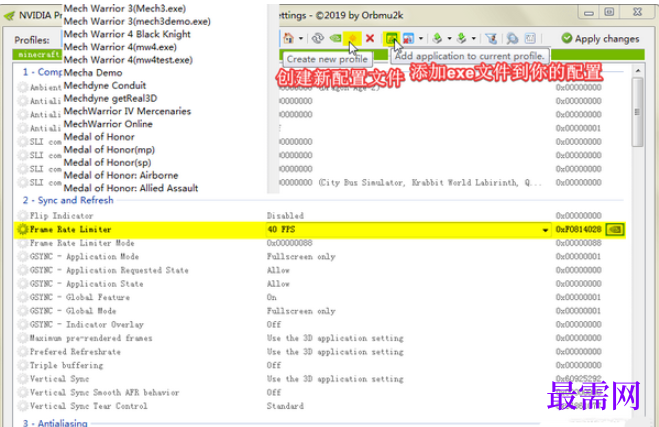Choose MechWarrior Online from the profile list
659x427 pixels.
108,124
